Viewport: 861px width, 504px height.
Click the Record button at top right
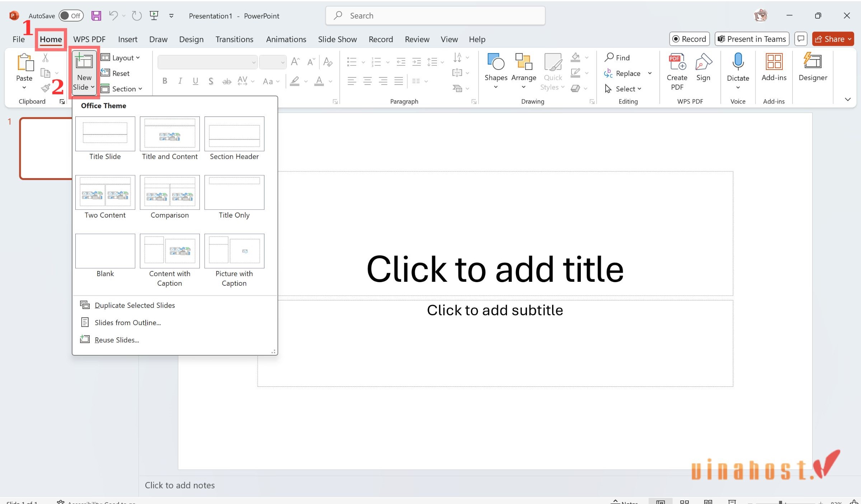pyautogui.click(x=689, y=39)
